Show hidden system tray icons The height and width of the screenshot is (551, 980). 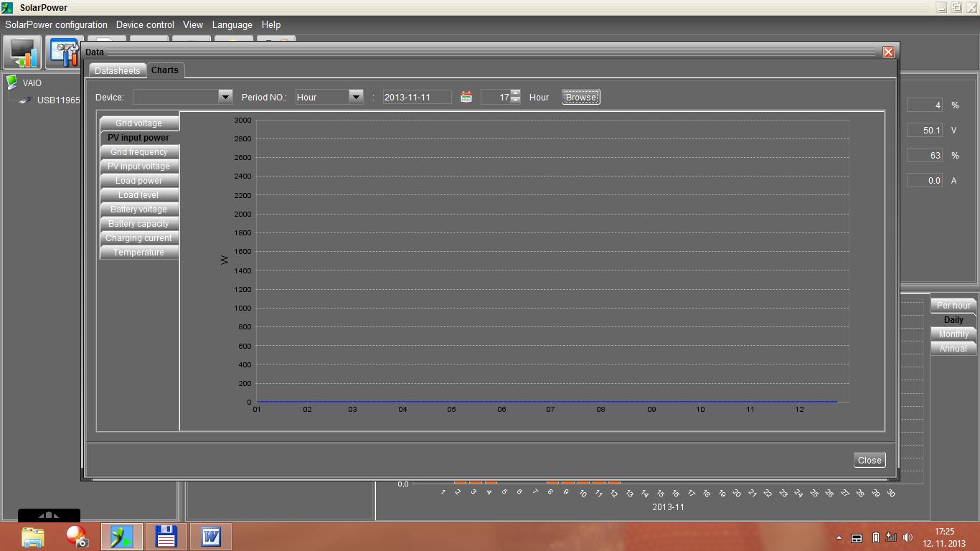point(839,537)
